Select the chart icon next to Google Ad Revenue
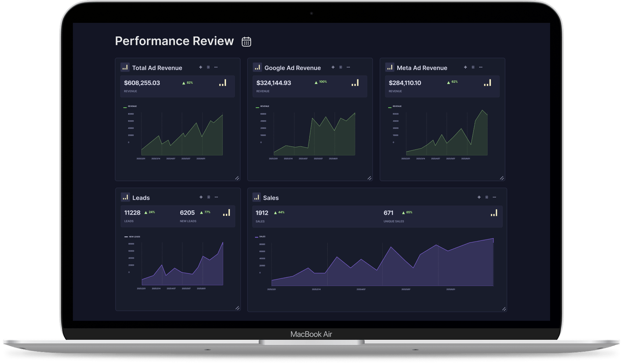Viewport: 623px width, 364px height. pyautogui.click(x=257, y=67)
